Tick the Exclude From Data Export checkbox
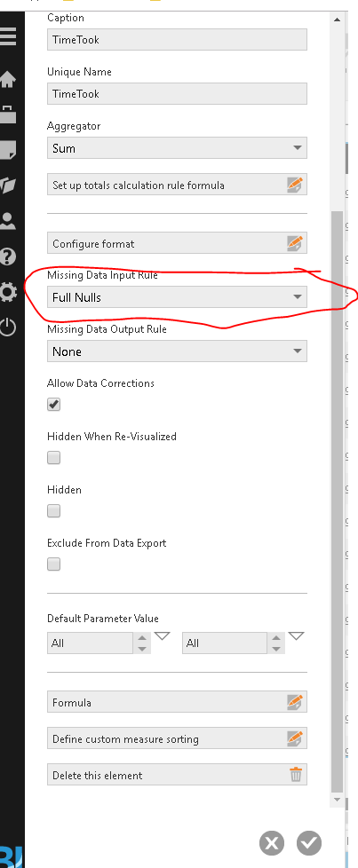This screenshot has width=358, height=868. pos(54,564)
